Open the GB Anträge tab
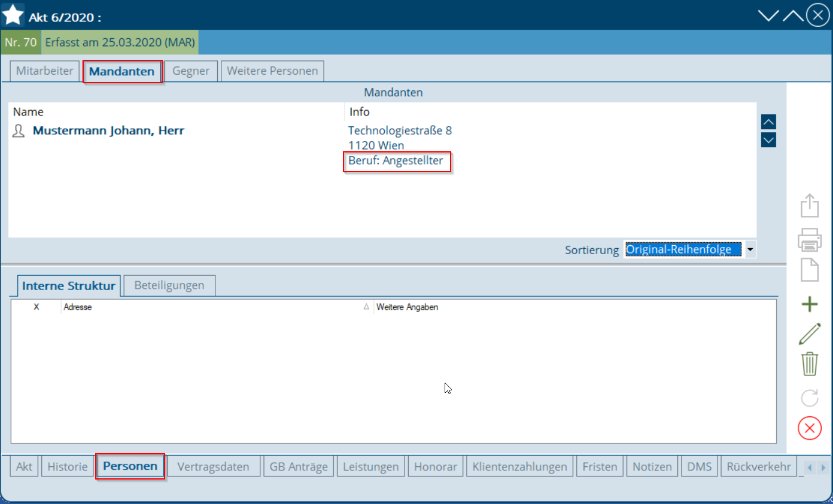 [x=299, y=466]
